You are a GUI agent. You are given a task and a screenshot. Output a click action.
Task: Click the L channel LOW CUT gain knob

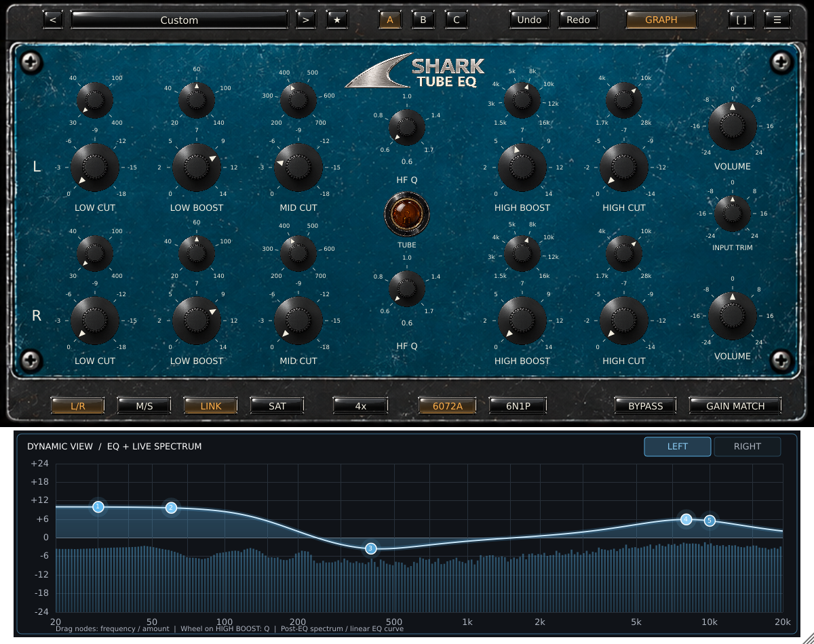click(x=95, y=167)
